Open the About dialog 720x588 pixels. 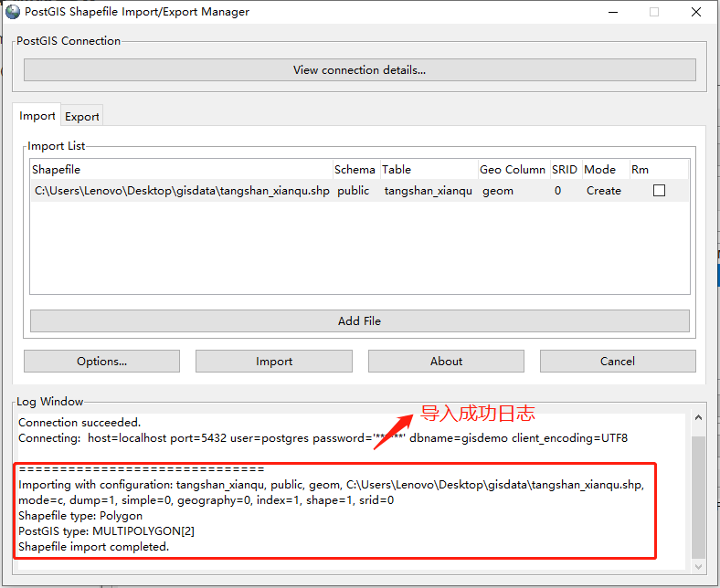(446, 362)
